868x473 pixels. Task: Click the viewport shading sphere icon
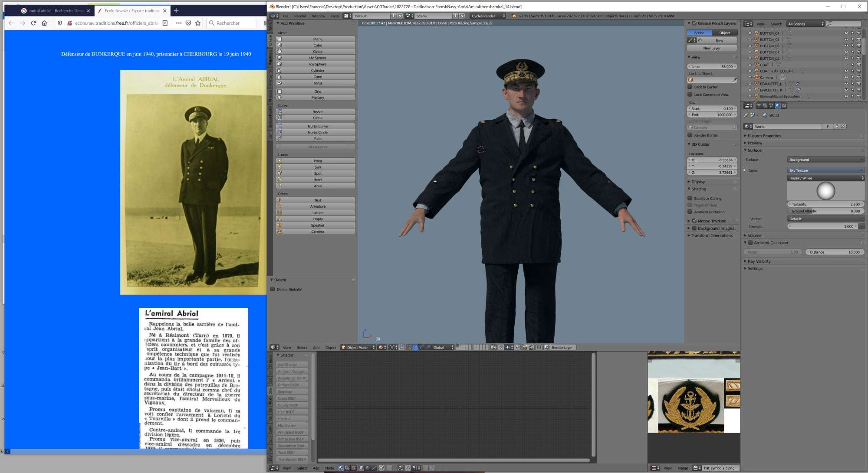[381, 348]
